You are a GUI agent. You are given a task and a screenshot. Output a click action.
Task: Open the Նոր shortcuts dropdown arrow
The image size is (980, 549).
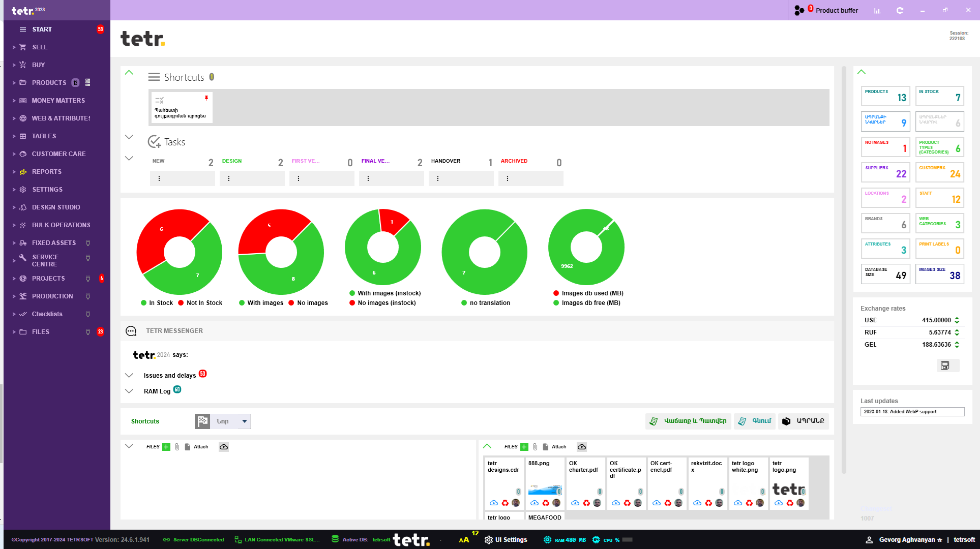[x=245, y=421]
